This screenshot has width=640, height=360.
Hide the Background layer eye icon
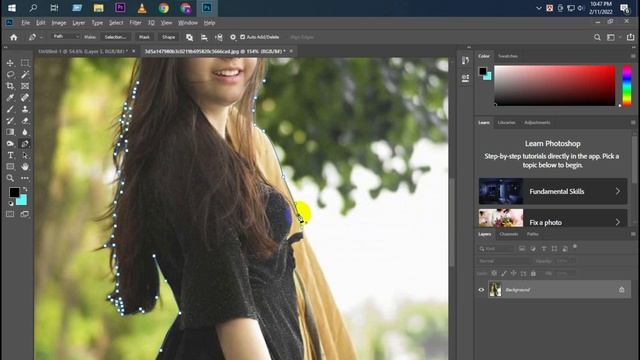coord(481,290)
